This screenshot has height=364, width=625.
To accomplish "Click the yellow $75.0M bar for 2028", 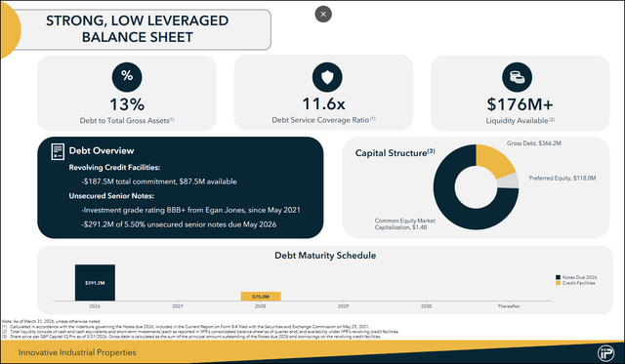I will pos(261,297).
